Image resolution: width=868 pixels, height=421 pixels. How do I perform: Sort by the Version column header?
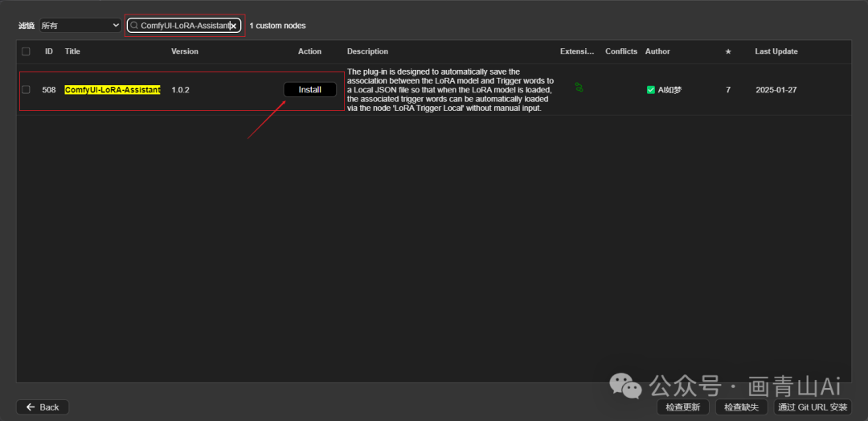click(185, 51)
